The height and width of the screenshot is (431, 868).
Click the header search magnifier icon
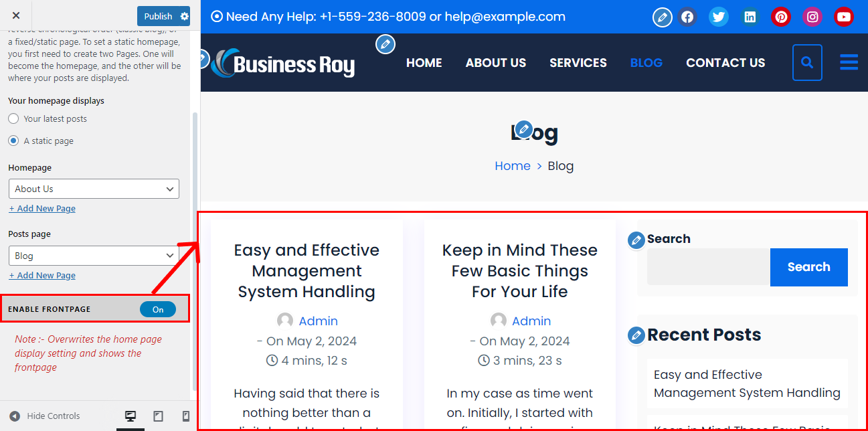(x=807, y=63)
